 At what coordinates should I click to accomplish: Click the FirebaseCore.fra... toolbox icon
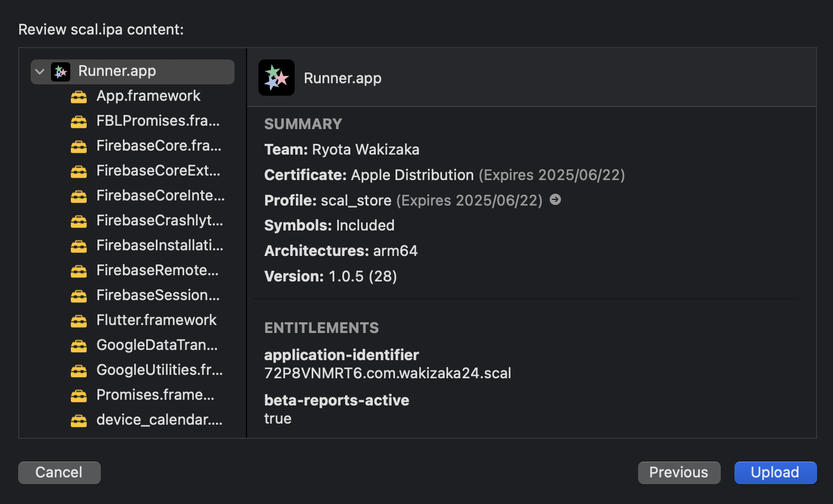click(79, 147)
